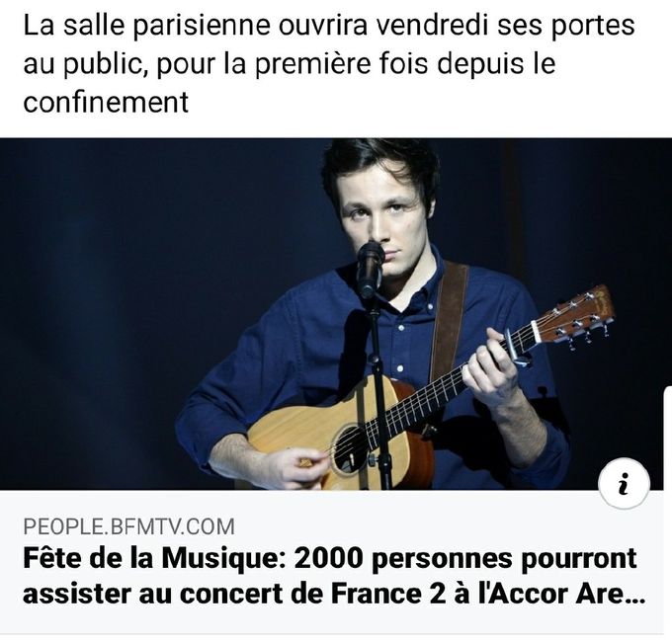
Task: Tap the microphone in the article photo
Action: tap(370, 270)
